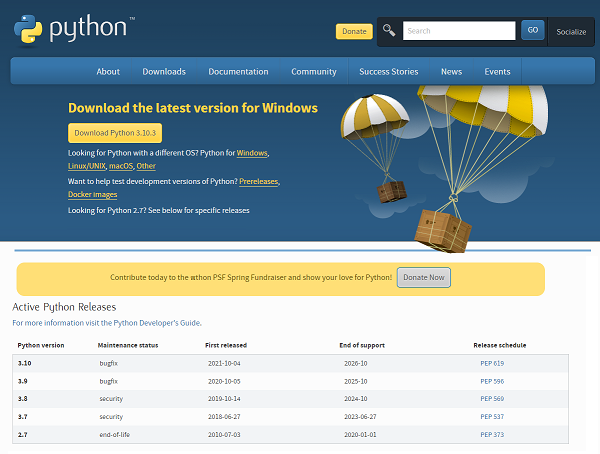Viewport: 600px width, 454px height.
Task: Open the News menu
Action: tap(451, 72)
